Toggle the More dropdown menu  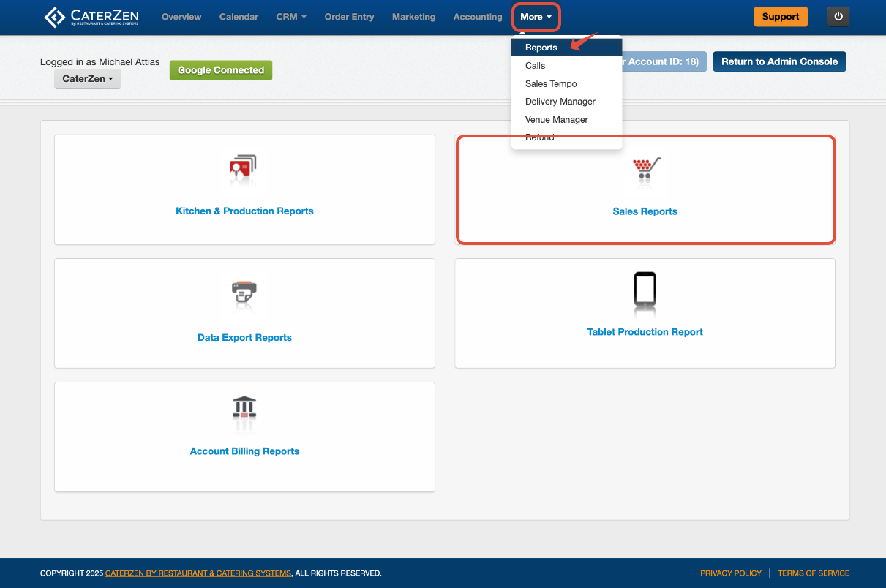536,17
